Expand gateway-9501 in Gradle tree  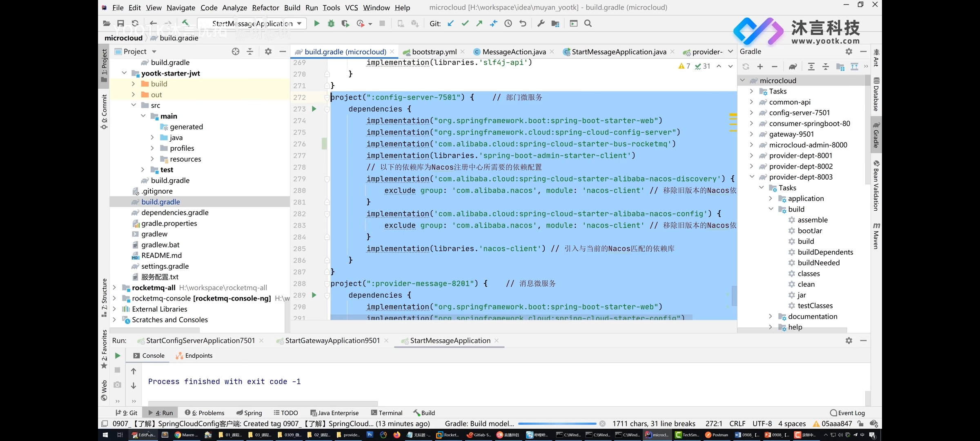[x=751, y=134]
